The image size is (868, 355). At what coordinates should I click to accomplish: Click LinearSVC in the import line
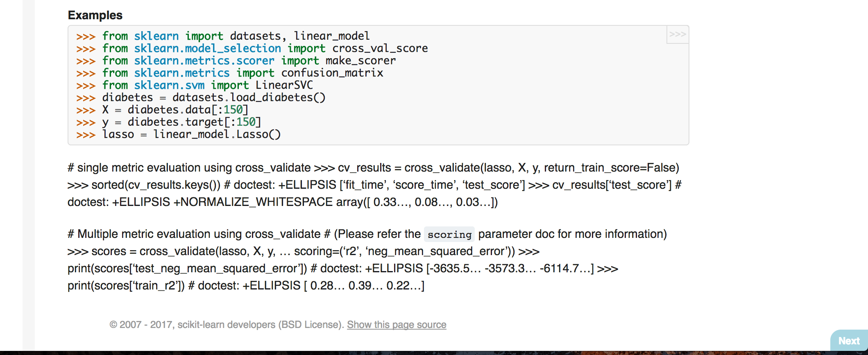[x=284, y=85]
